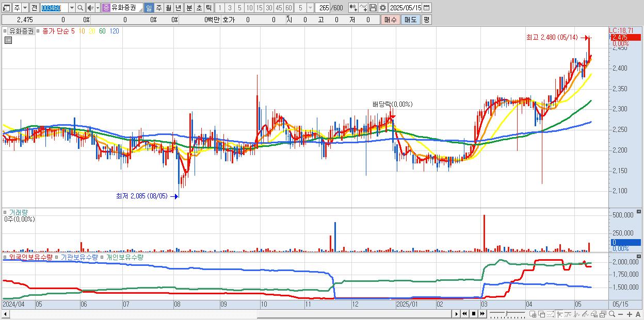644x320 pixels.
Task: Select daily 일 chart period
Action: [x=149, y=8]
